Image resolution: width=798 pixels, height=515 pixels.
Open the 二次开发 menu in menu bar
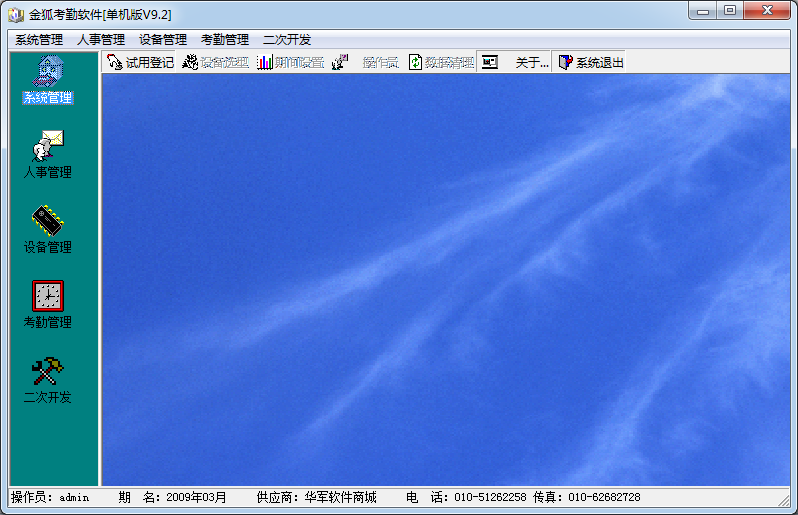coord(287,40)
